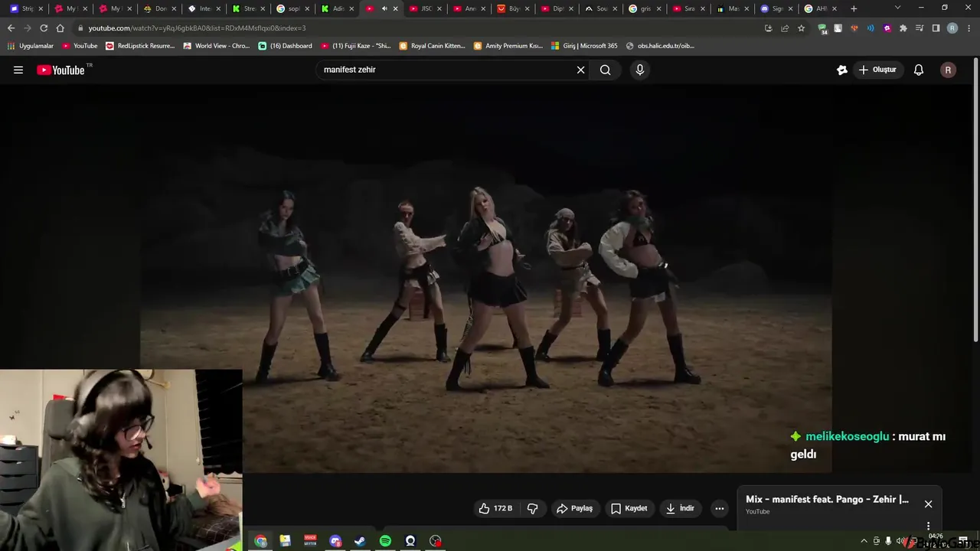Mute the playing YouTube tab audio
The image size is (980, 551).
coord(384,8)
